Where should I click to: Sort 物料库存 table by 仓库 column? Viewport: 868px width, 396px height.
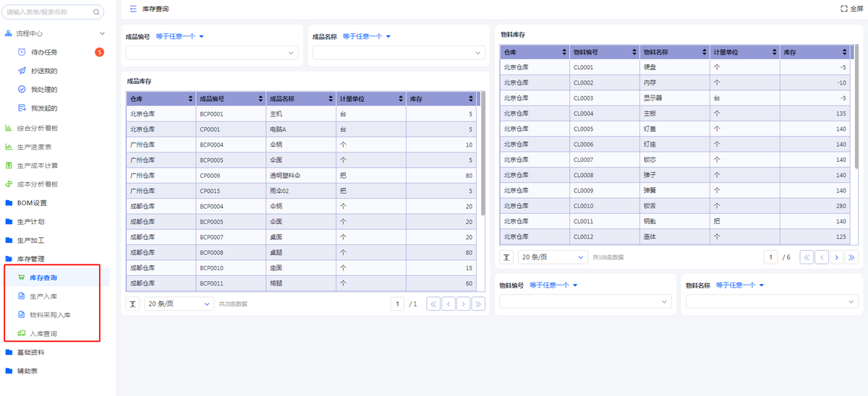tap(564, 52)
